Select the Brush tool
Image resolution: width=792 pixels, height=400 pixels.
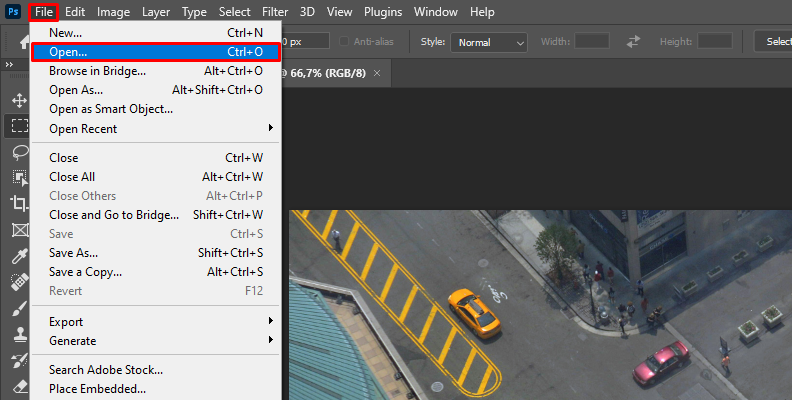pos(20,309)
